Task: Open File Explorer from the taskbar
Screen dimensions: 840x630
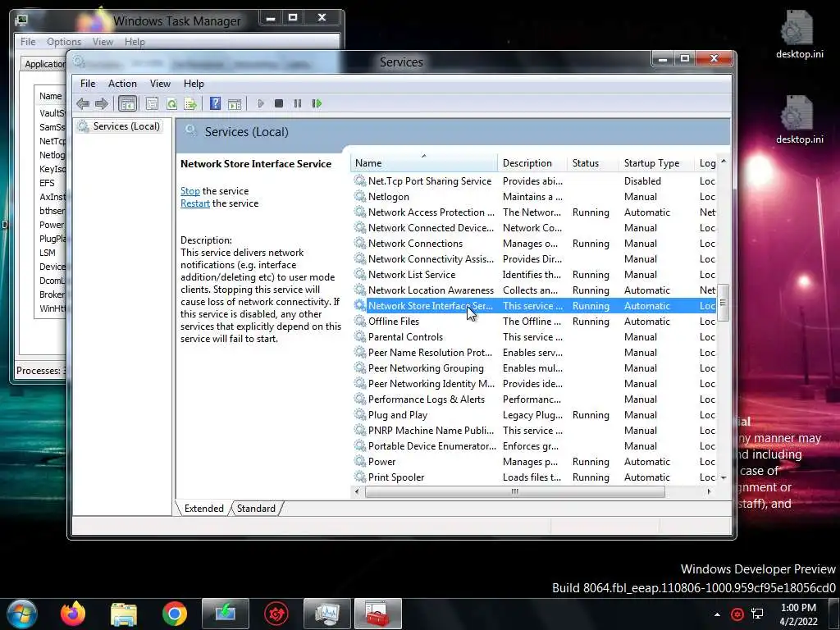Action: tap(124, 614)
